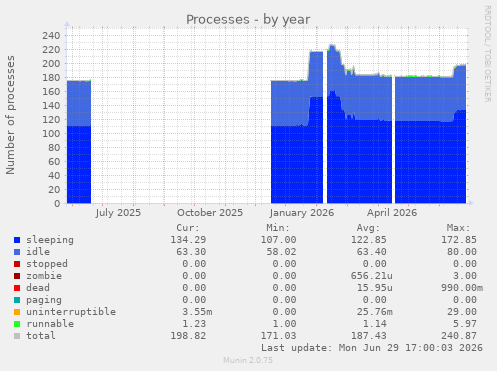Click the uninterruptible legend color swatch
The height and width of the screenshot is (371, 497).
point(17,312)
